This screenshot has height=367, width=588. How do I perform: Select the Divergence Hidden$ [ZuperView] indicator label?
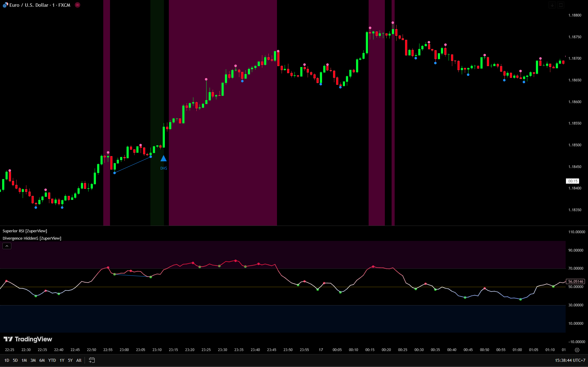point(32,238)
